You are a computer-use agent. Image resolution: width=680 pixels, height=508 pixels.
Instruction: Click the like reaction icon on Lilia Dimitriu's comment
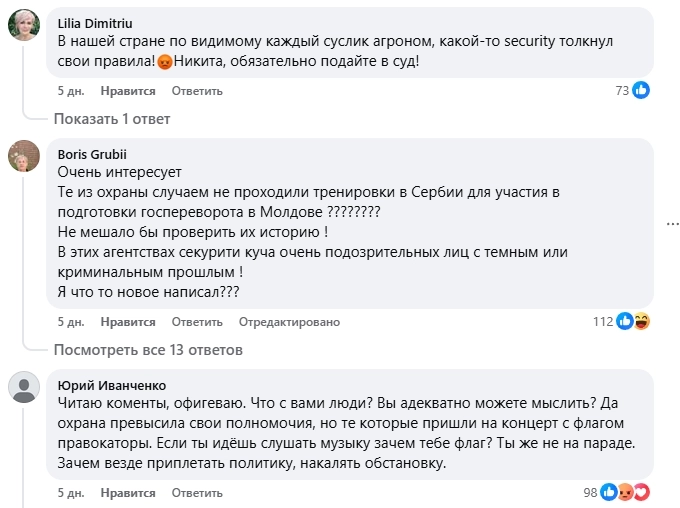641,90
